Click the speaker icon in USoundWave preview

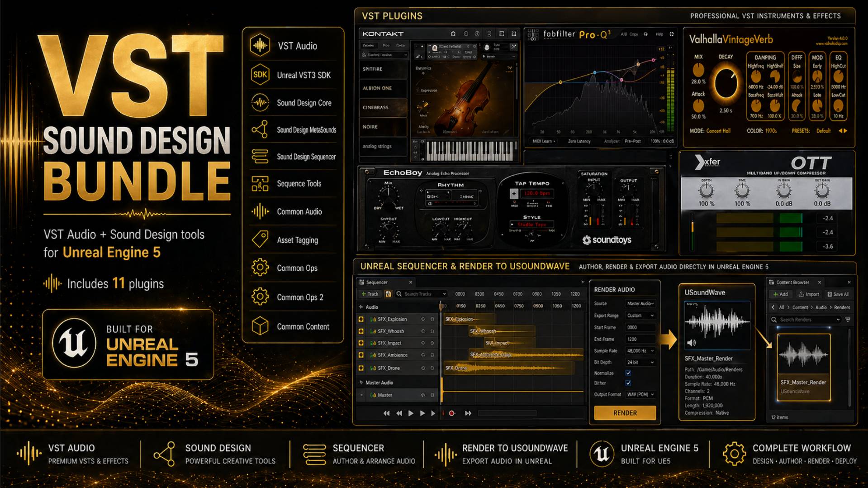[691, 343]
